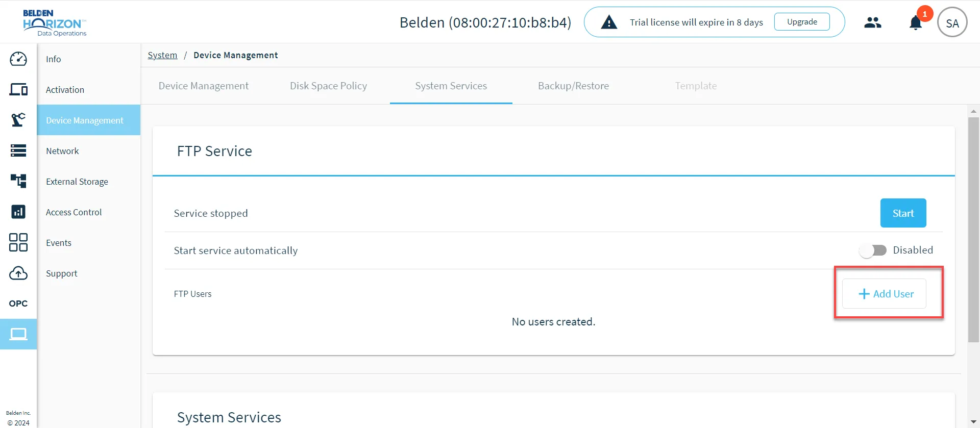Click the scrollbar up arrow
980x428 pixels.
tap(974, 111)
